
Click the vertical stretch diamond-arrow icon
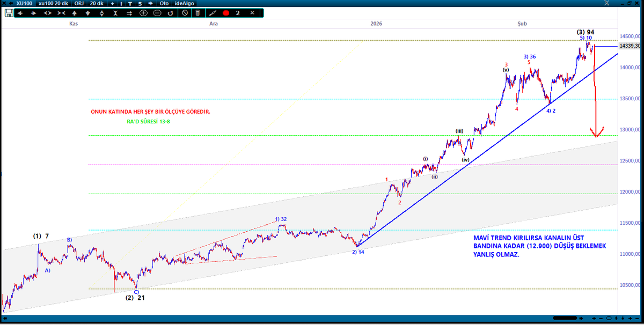[x=101, y=13]
